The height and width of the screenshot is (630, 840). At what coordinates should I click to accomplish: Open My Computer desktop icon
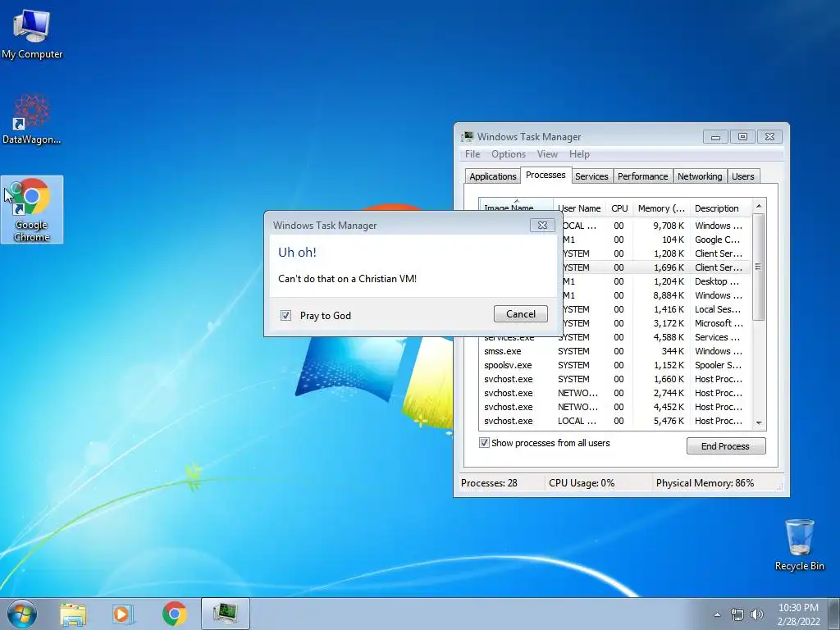(x=32, y=34)
